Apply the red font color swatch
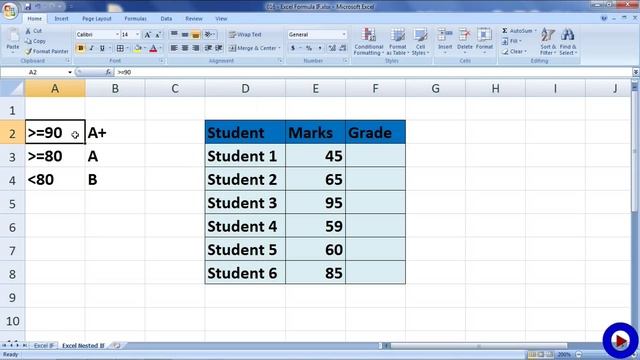640x360 pixels. 153,48
